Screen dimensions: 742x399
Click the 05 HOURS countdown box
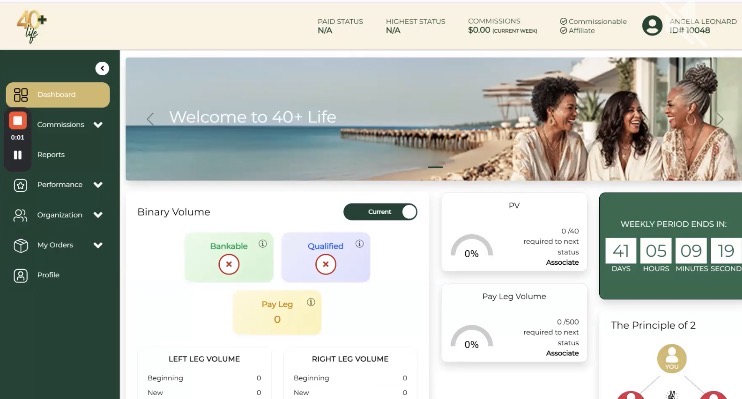pyautogui.click(x=656, y=250)
